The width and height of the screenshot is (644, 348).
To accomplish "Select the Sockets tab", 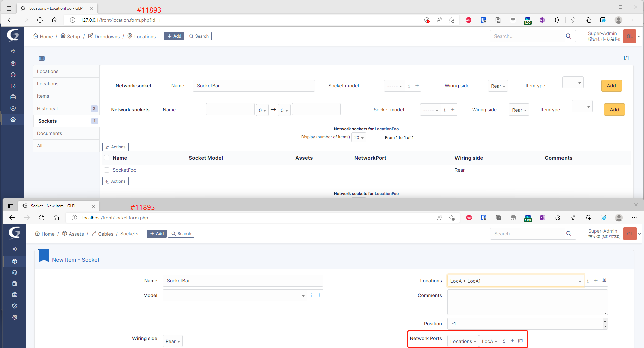I will click(x=66, y=121).
